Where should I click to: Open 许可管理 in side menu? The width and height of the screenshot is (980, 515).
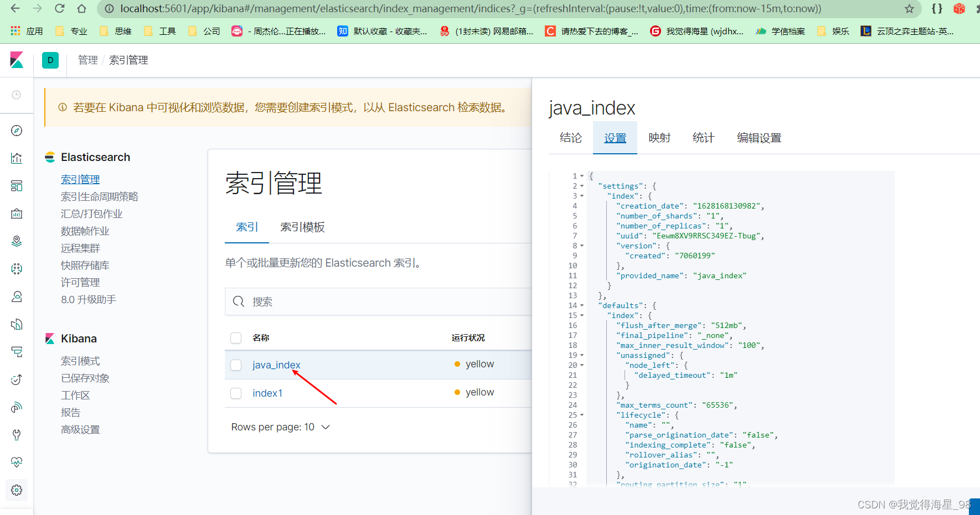[x=80, y=282]
